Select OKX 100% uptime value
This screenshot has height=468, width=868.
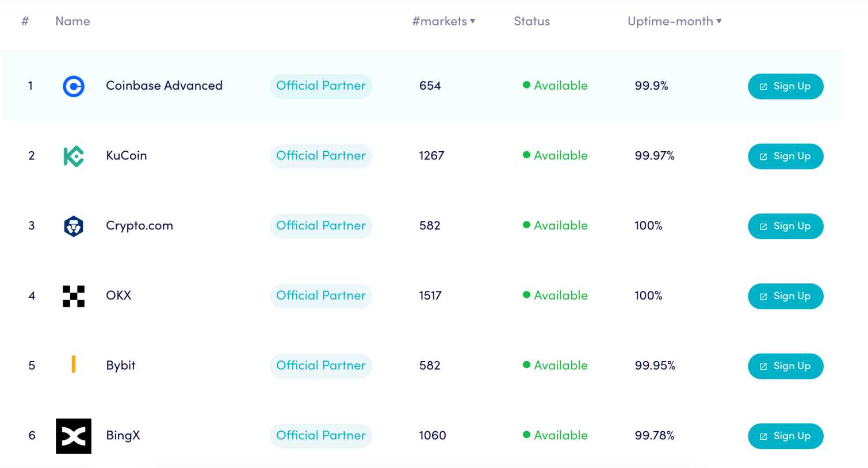tap(648, 296)
